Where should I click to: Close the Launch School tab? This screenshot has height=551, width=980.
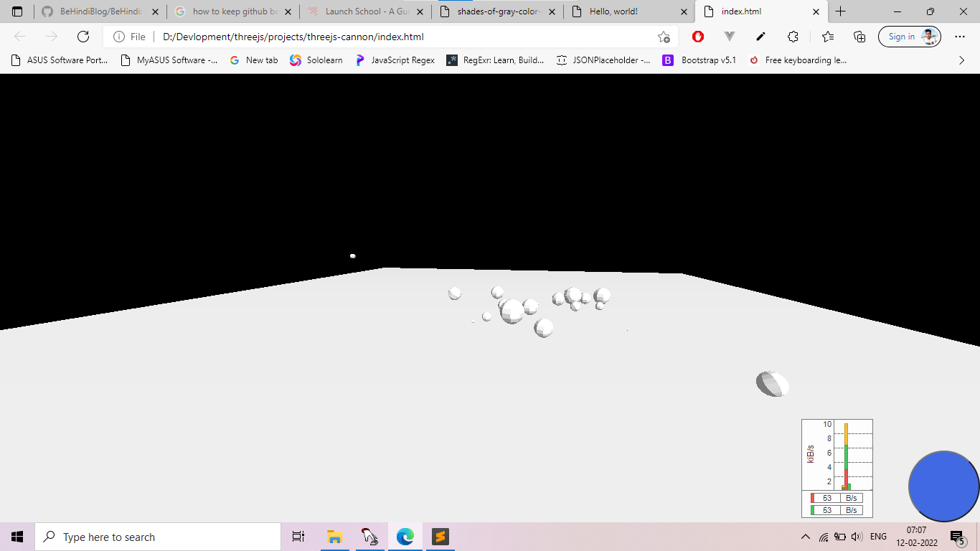click(419, 11)
